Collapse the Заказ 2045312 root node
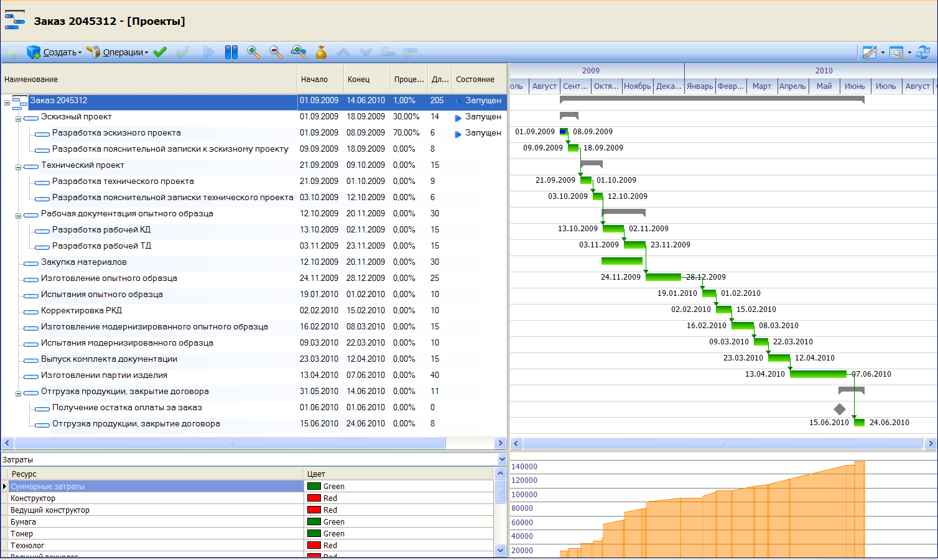 7,103
